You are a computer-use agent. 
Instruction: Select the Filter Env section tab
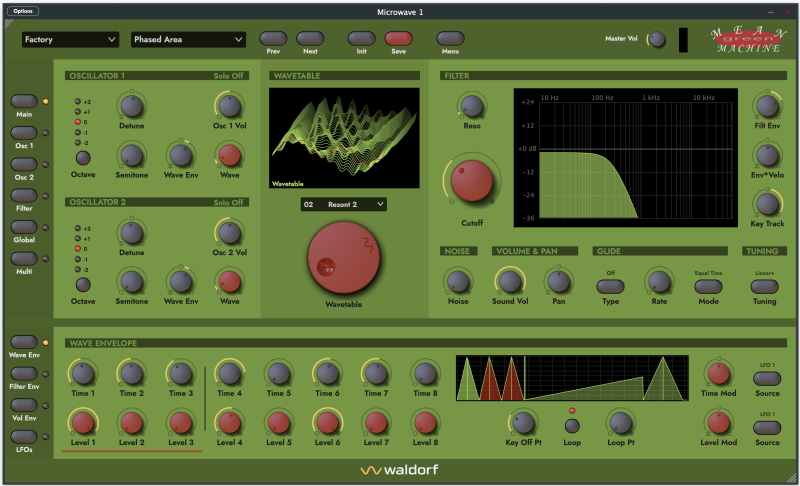tap(24, 373)
